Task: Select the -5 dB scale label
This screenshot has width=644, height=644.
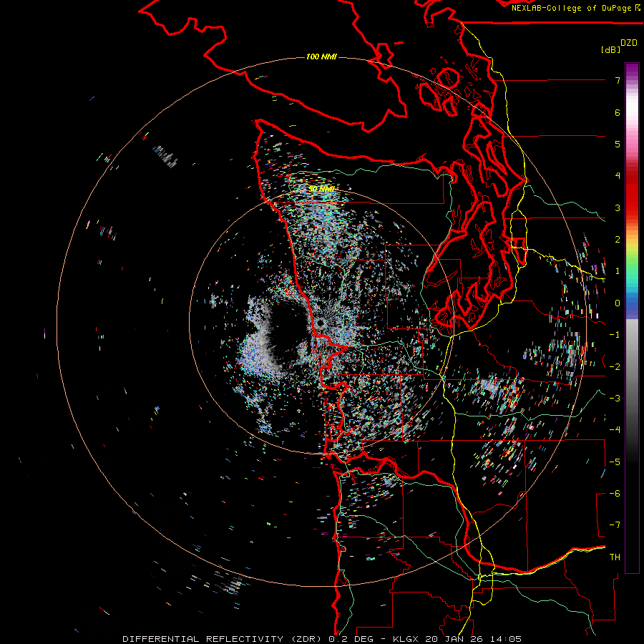Action: [615, 462]
